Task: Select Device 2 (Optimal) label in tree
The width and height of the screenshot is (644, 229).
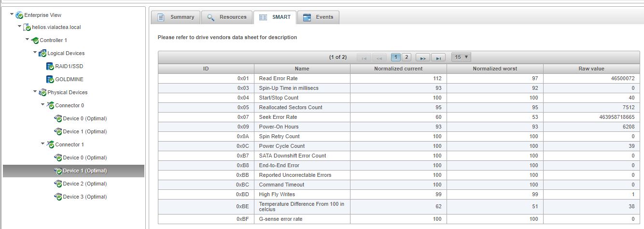Action: [85, 184]
